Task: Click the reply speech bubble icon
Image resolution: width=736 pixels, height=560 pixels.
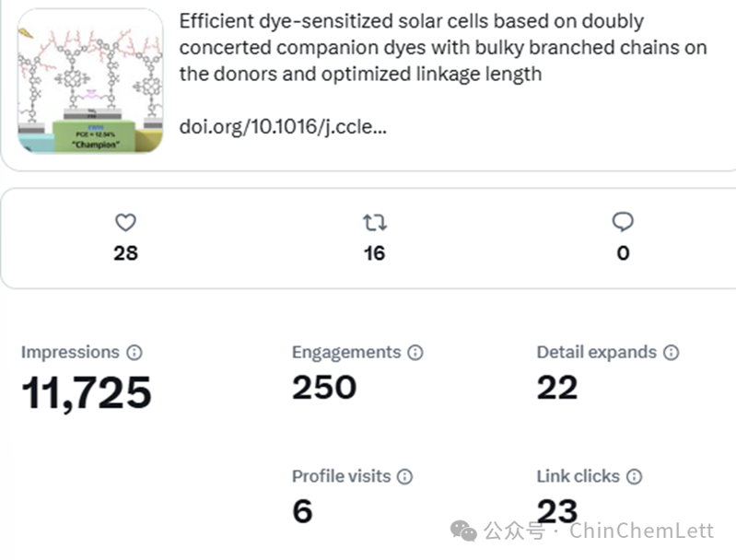Action: (x=623, y=222)
